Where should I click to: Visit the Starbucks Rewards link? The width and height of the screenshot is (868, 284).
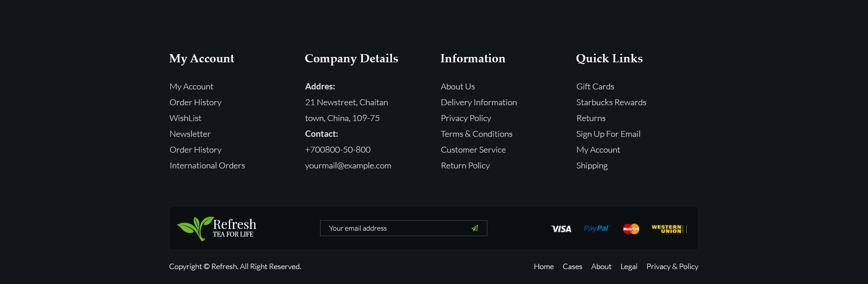[611, 102]
